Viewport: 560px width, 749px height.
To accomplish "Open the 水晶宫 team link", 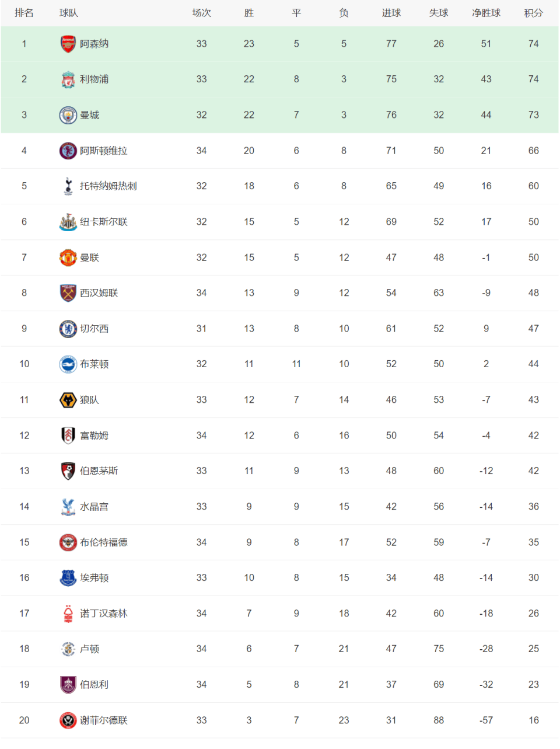I will click(x=94, y=507).
